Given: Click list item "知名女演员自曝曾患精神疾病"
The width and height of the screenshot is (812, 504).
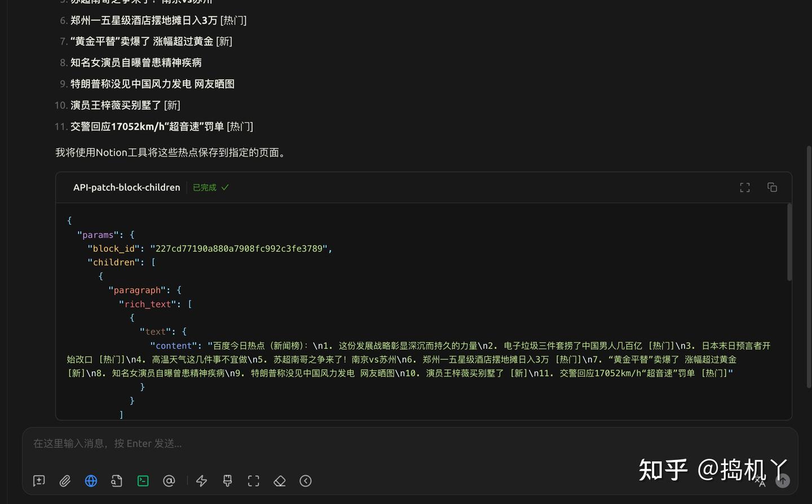Looking at the screenshot, I should coord(136,63).
